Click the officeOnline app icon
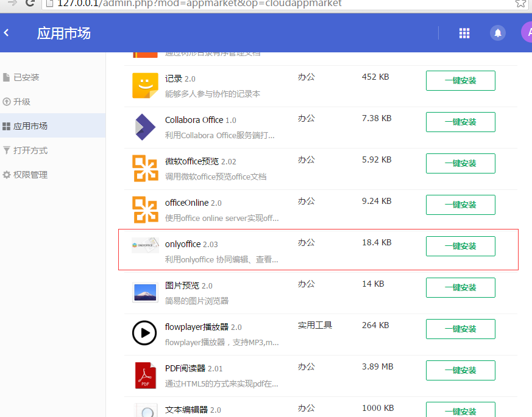 click(145, 209)
